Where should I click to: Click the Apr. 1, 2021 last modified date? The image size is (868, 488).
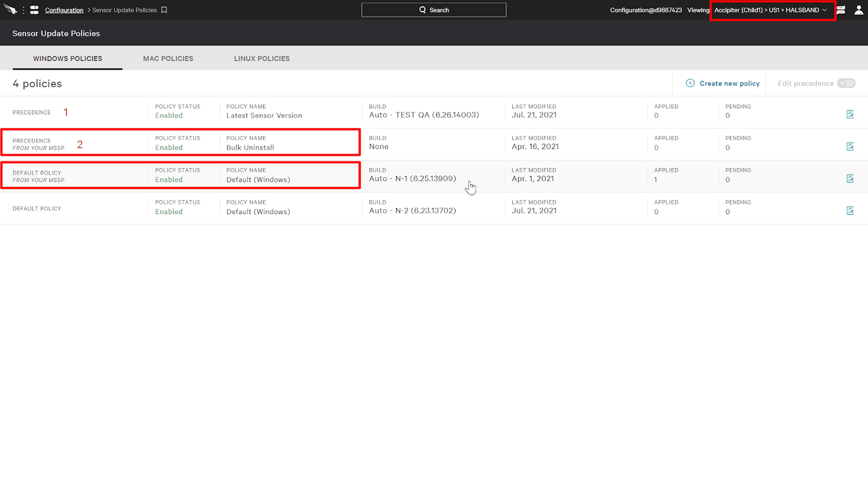point(533,178)
